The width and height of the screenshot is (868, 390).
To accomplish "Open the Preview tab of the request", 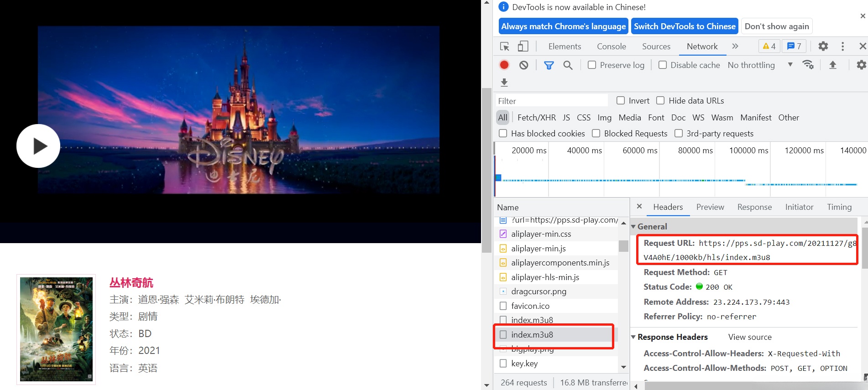I will click(710, 207).
